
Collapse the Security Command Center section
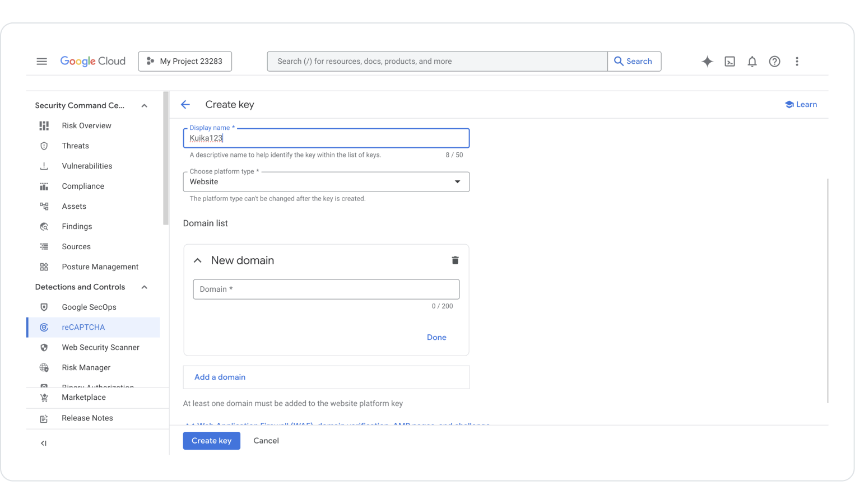[145, 106]
